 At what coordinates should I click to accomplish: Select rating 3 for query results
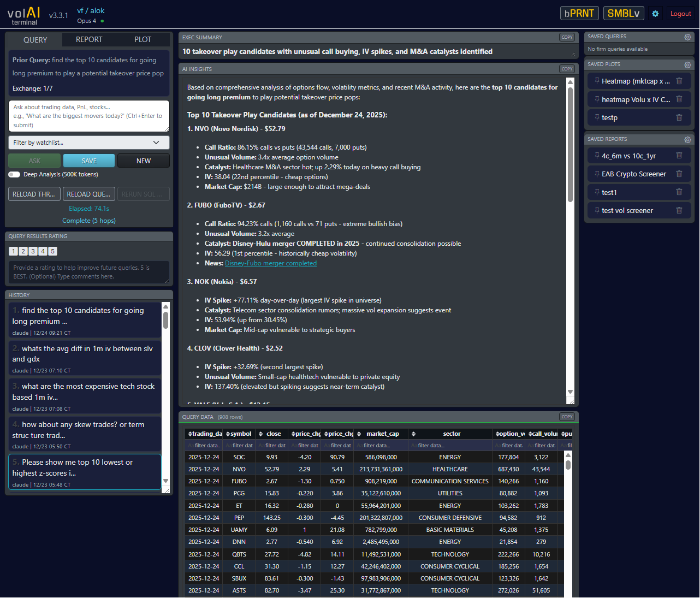(33, 251)
